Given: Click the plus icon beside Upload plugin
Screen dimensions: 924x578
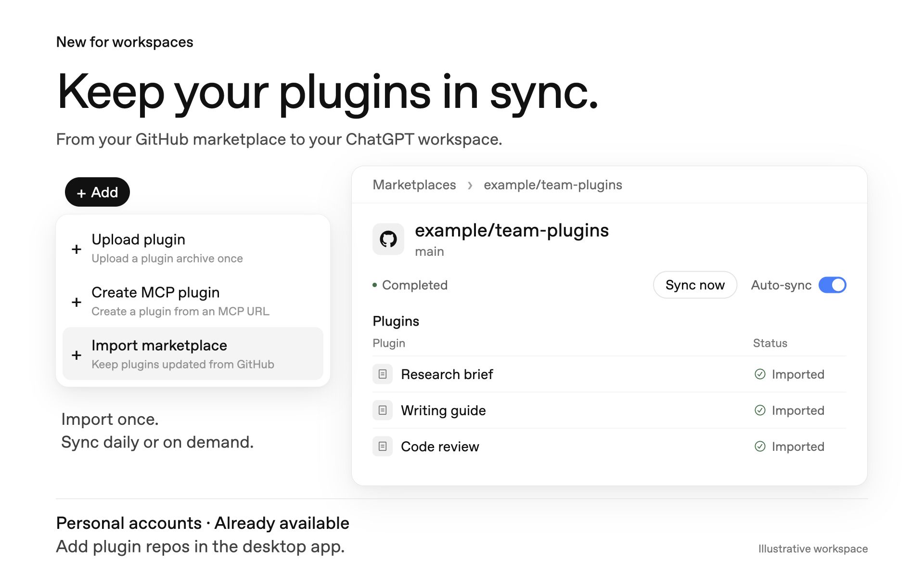Looking at the screenshot, I should (x=76, y=249).
